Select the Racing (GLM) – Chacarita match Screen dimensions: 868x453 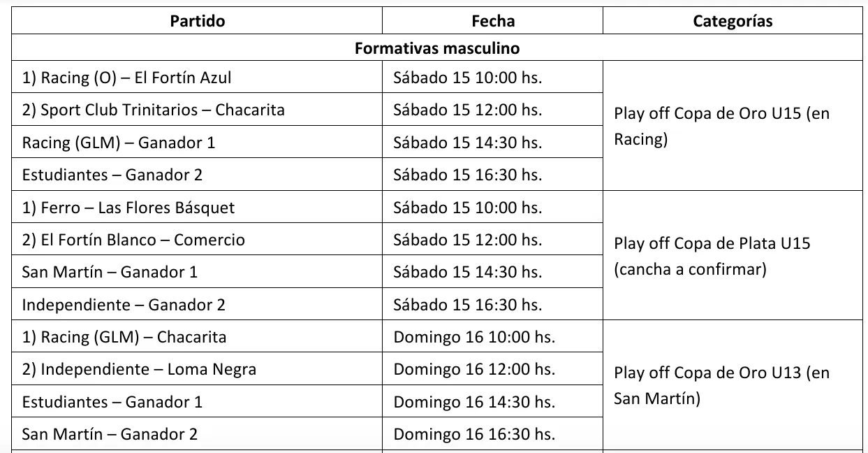pos(124,337)
